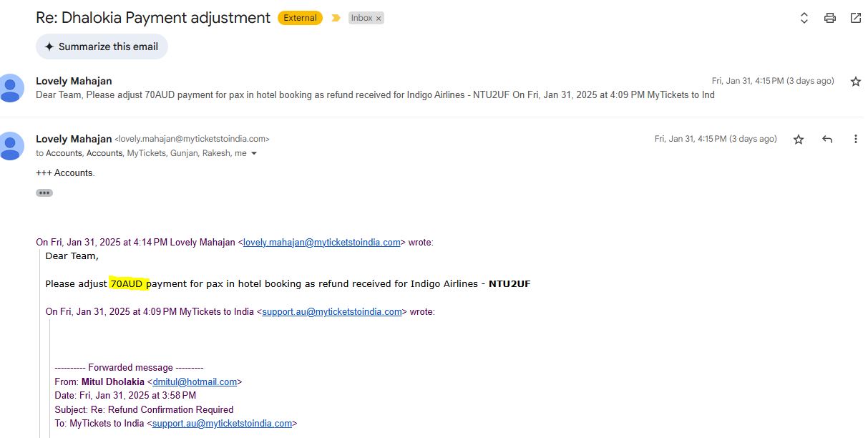Open support.au link in the forwarded To line
This screenshot has width=868, height=438.
coord(223,424)
